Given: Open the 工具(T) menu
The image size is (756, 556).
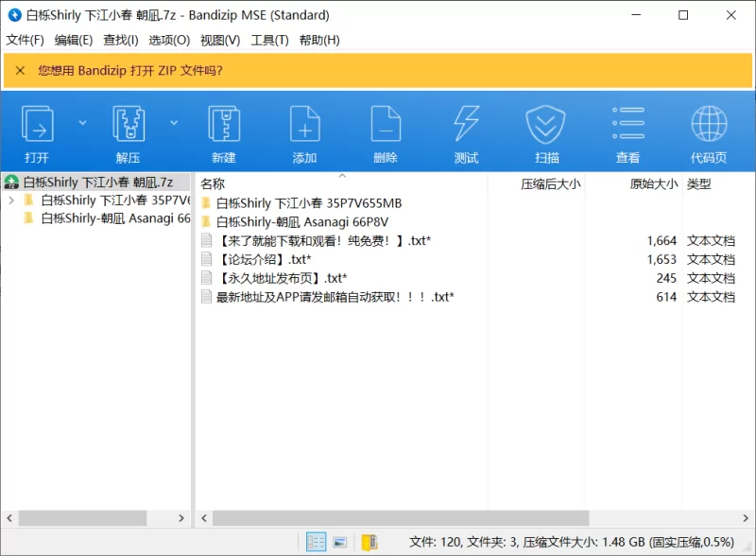Looking at the screenshot, I should click(269, 40).
